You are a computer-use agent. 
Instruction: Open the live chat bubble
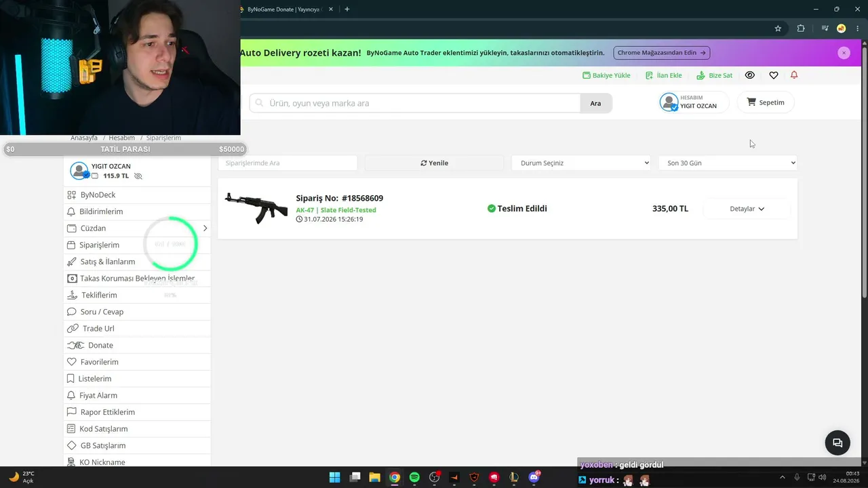pyautogui.click(x=837, y=443)
